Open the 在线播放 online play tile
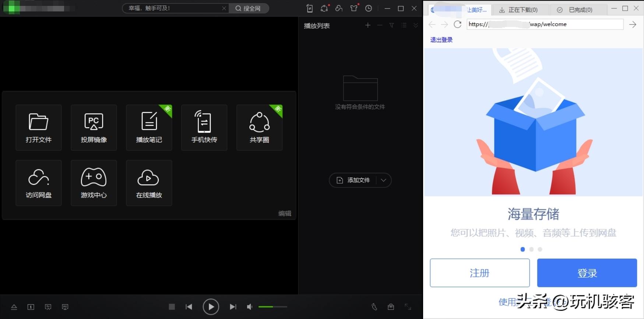This screenshot has width=644, height=319. 149,183
